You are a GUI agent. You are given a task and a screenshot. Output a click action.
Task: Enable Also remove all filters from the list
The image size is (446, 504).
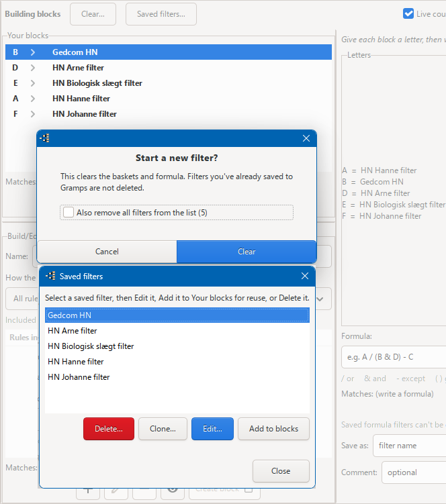[69, 213]
